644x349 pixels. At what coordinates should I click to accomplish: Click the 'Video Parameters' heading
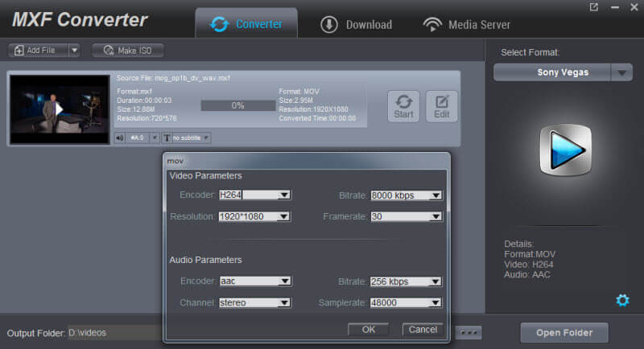(x=206, y=175)
